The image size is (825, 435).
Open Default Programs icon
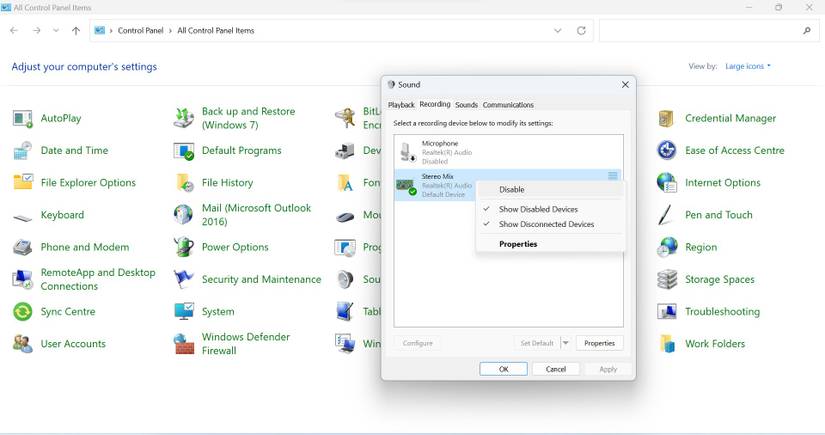[x=184, y=150]
